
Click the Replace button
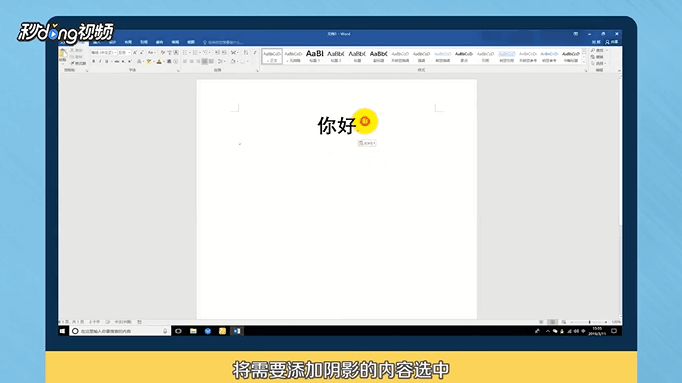click(x=597, y=57)
